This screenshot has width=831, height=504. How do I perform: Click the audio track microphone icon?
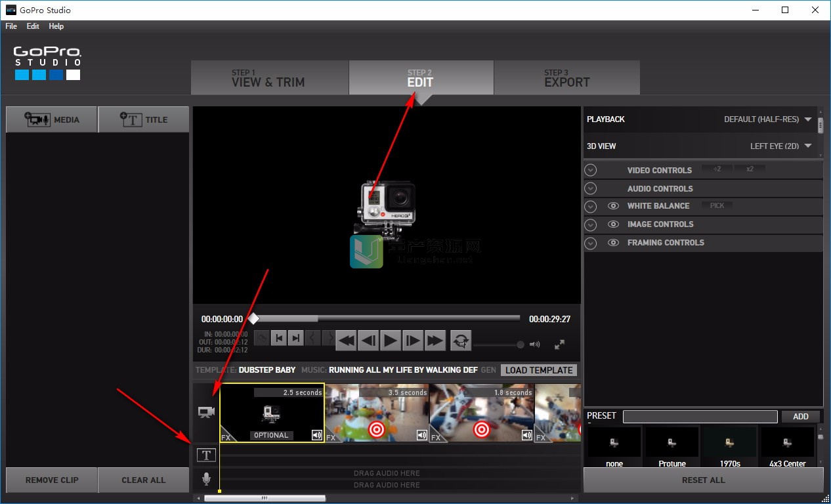coord(206,479)
